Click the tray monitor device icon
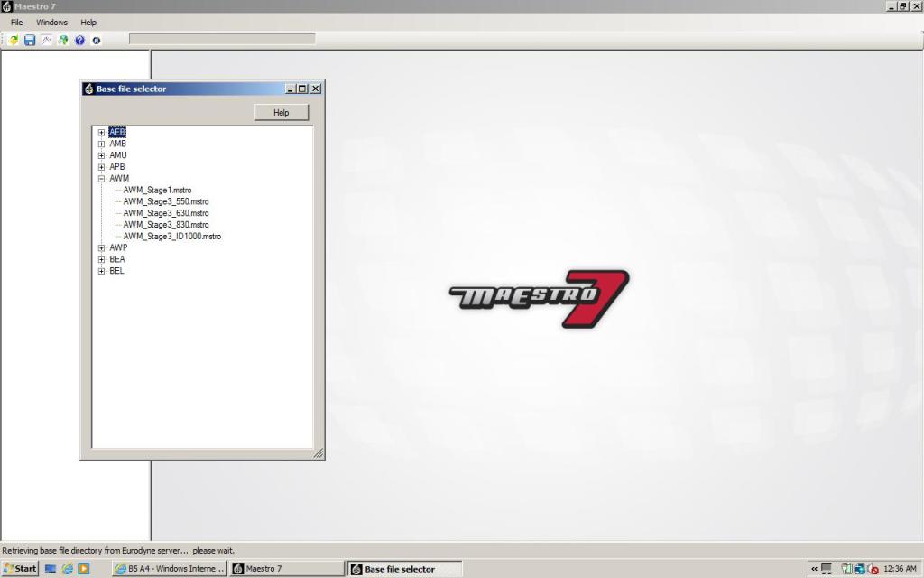The image size is (924, 578). (827, 569)
